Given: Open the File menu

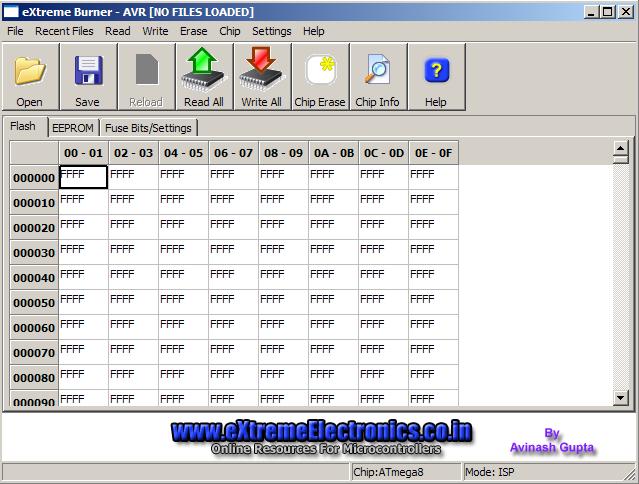Looking at the screenshot, I should click(15, 31).
